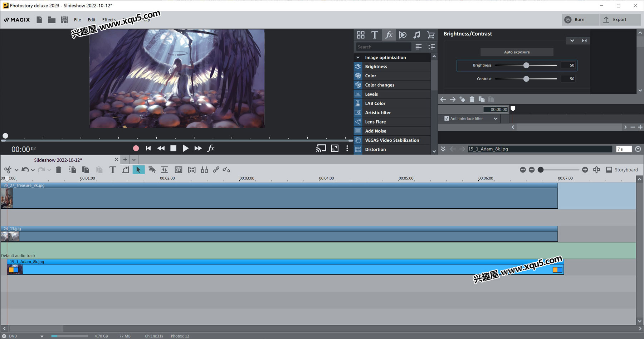This screenshot has height=339, width=644.
Task: Select the single object mouse mode arrow
Action: click(x=138, y=170)
